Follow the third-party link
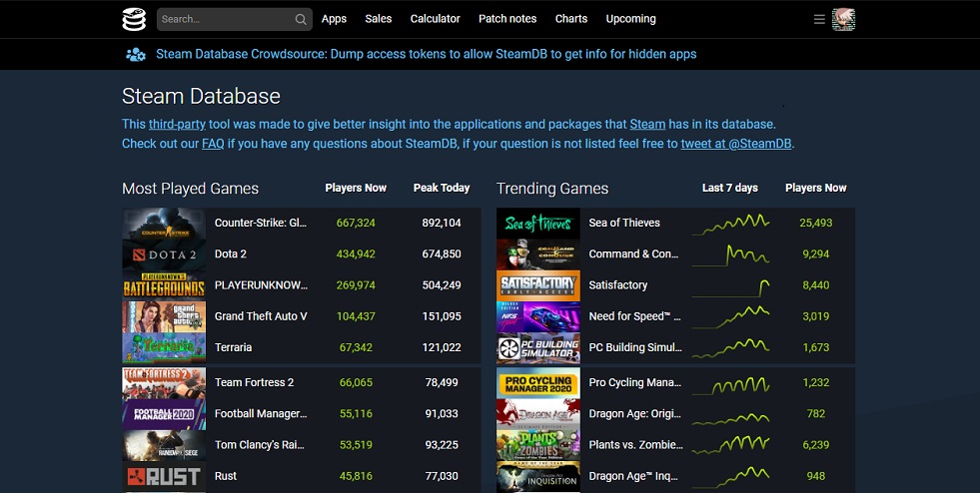Viewport: 980px width, 493px height. pos(177,124)
